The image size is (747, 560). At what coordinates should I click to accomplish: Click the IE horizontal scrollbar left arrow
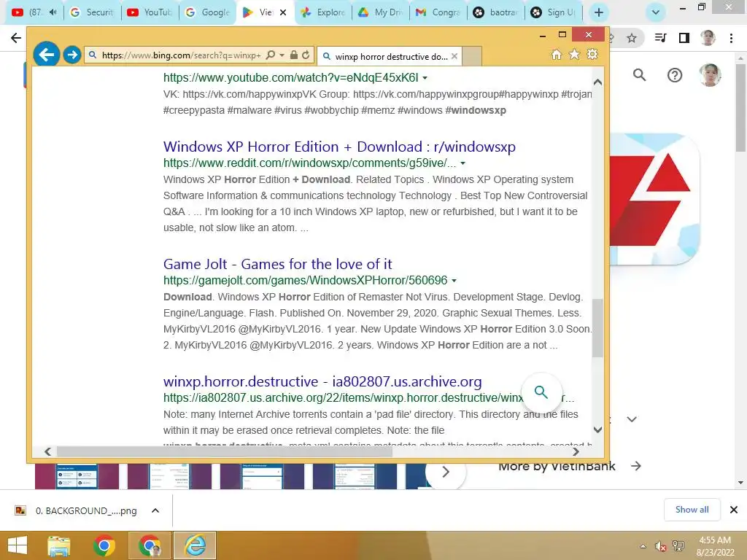pyautogui.click(x=47, y=451)
